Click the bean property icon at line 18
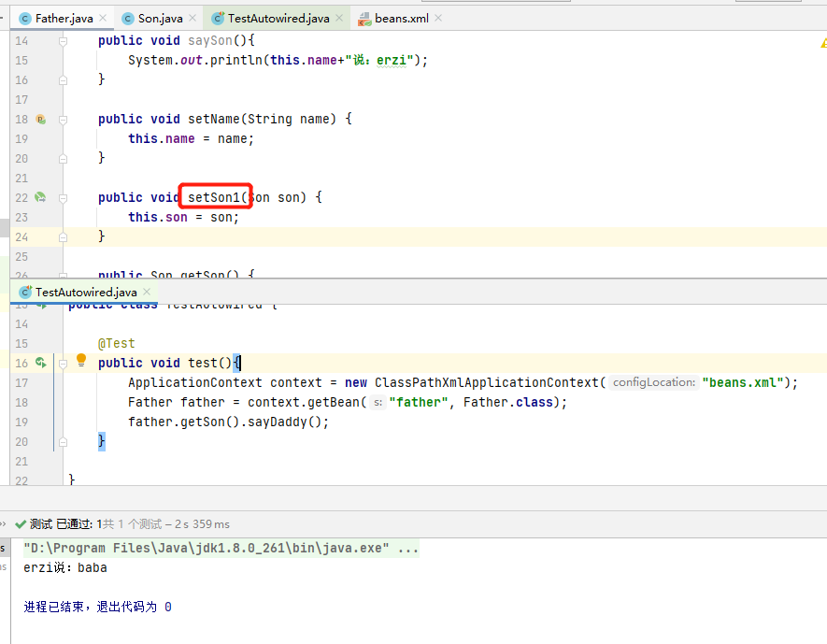This screenshot has width=827, height=644. click(x=40, y=119)
